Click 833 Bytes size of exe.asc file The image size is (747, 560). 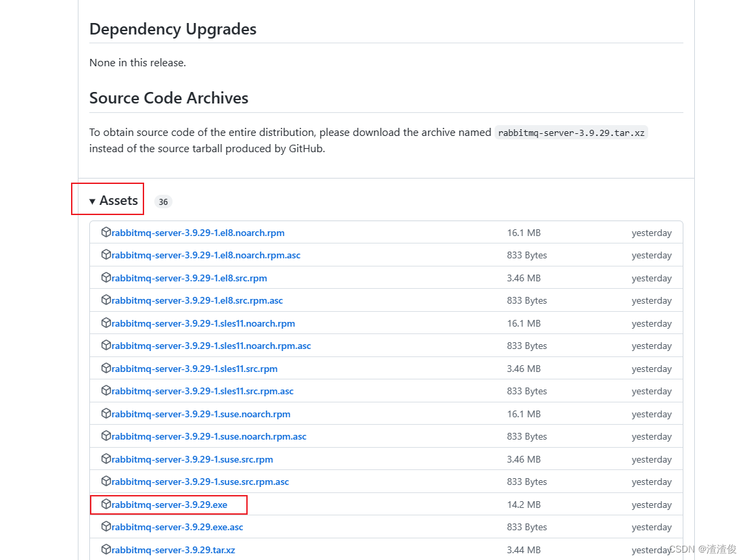[527, 527]
